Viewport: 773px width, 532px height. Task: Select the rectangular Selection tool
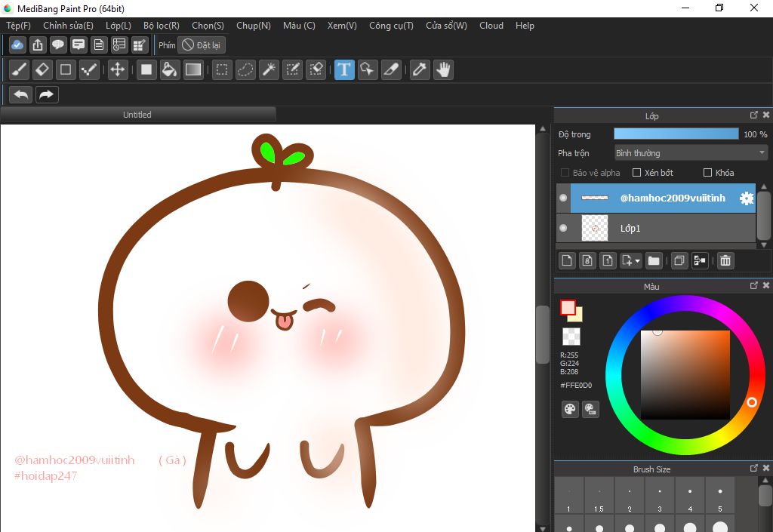(222, 69)
